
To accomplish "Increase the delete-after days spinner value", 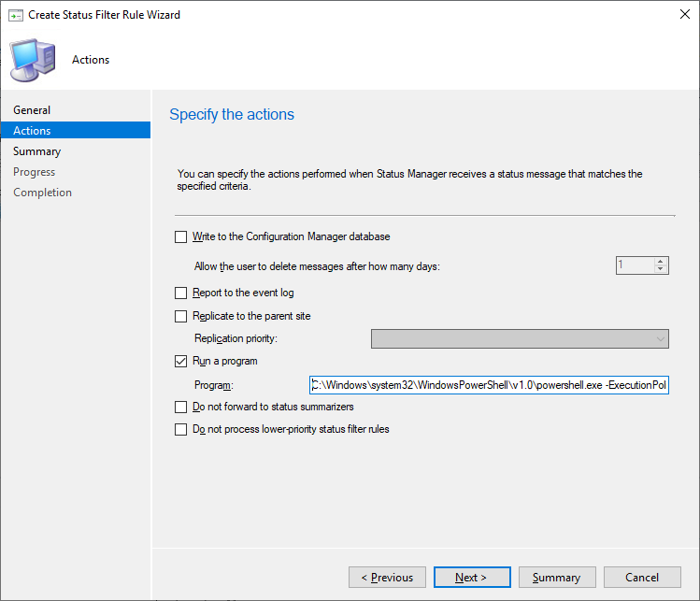I will coord(660,261).
